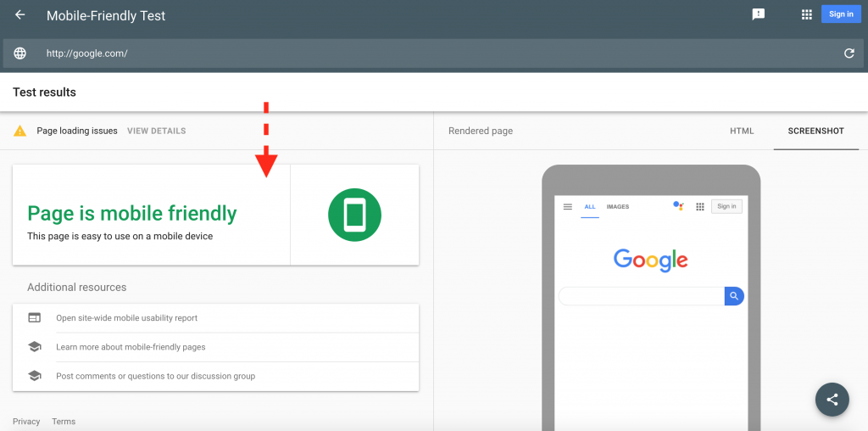The image size is (868, 431).
Task: Click the 'Test results' heading
Action: (44, 92)
